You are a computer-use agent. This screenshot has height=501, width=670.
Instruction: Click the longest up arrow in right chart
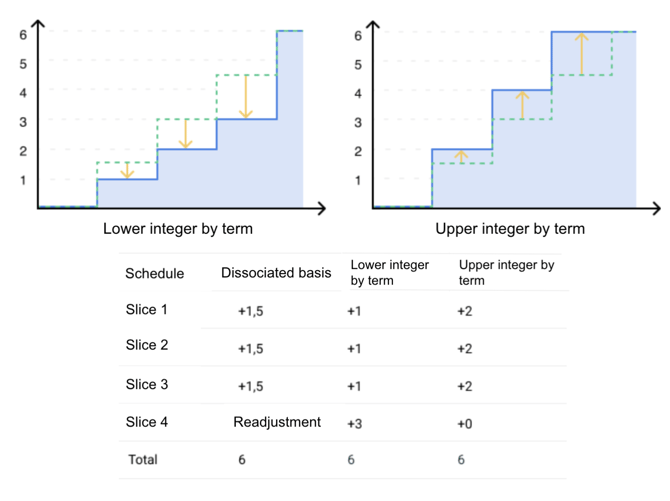coord(582,53)
